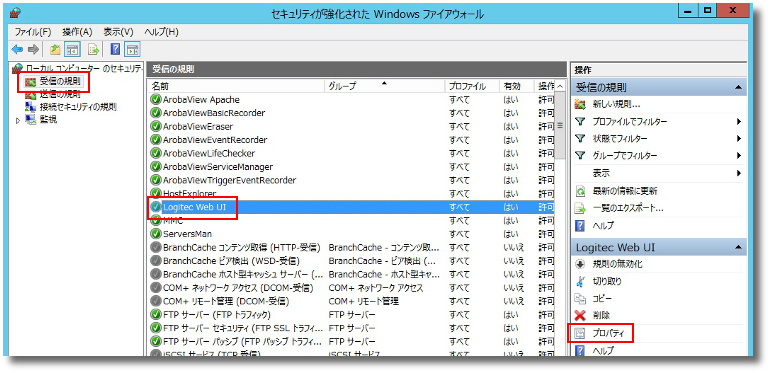Screen dimensions: 770x373
Task: Click the green check icon beside ArobaView Apache
Action: pos(156,100)
